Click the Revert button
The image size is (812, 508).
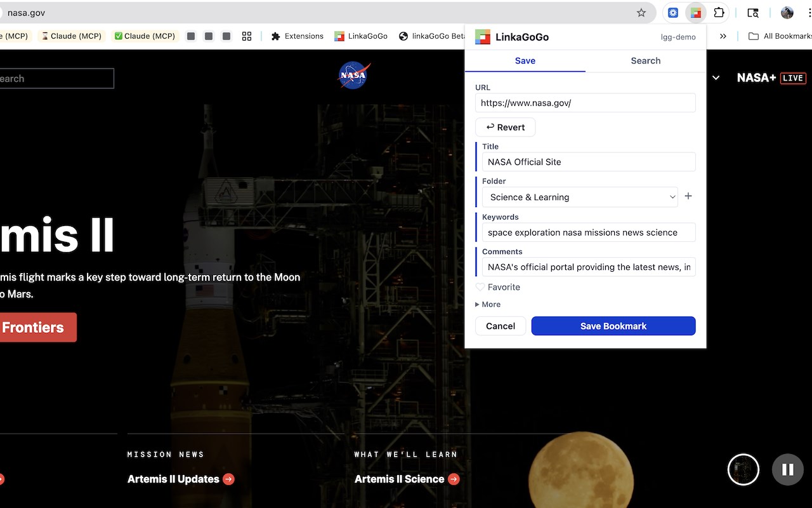tap(505, 127)
